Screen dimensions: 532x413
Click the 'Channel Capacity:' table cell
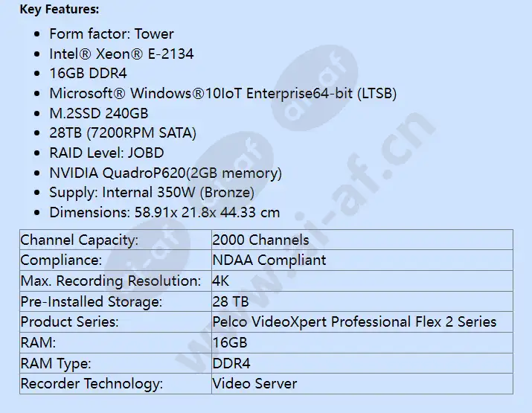(x=115, y=240)
